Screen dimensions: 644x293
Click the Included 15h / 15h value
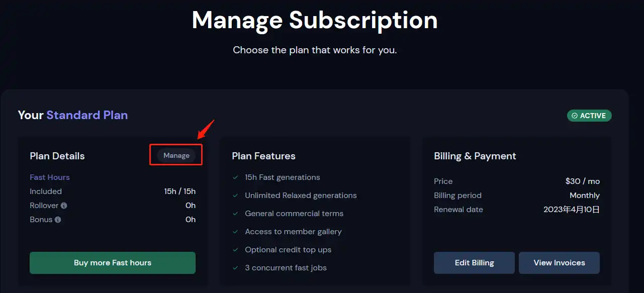pos(179,191)
